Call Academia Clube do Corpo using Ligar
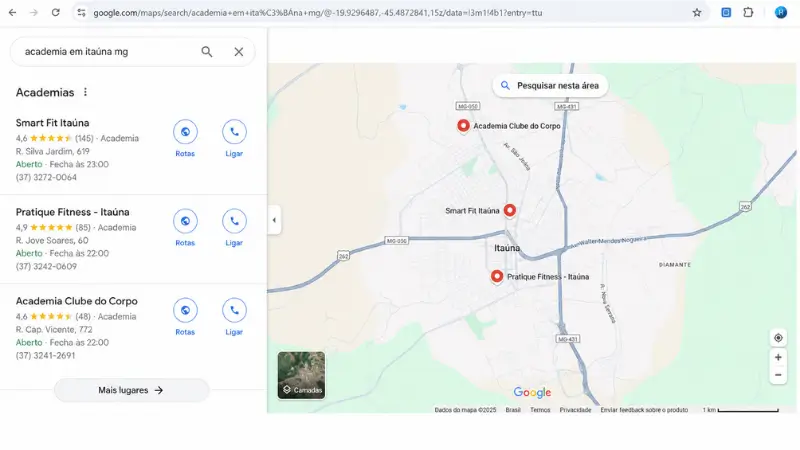 tap(234, 317)
